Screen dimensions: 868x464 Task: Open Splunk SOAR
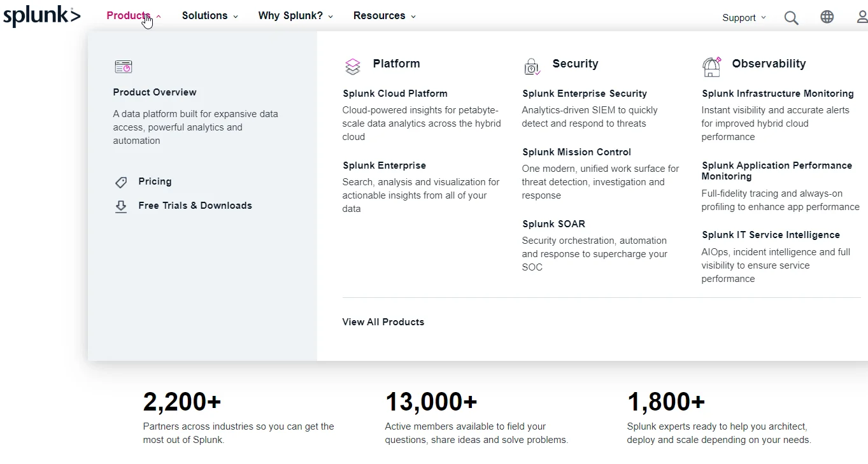click(x=553, y=224)
